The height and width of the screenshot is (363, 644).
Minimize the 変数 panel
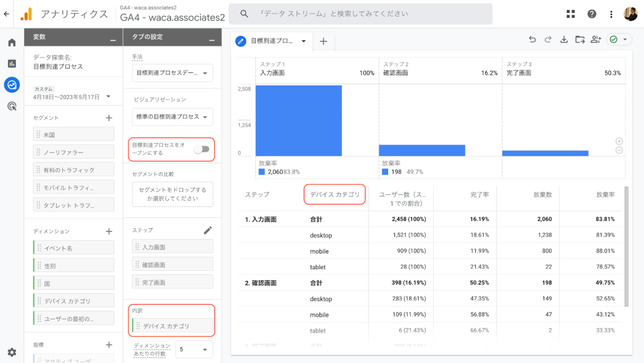tap(112, 40)
